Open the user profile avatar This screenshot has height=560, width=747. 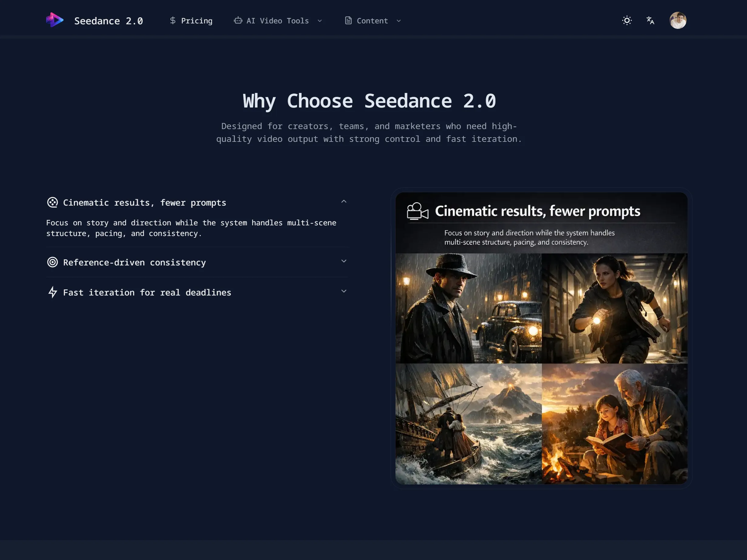coord(678,21)
